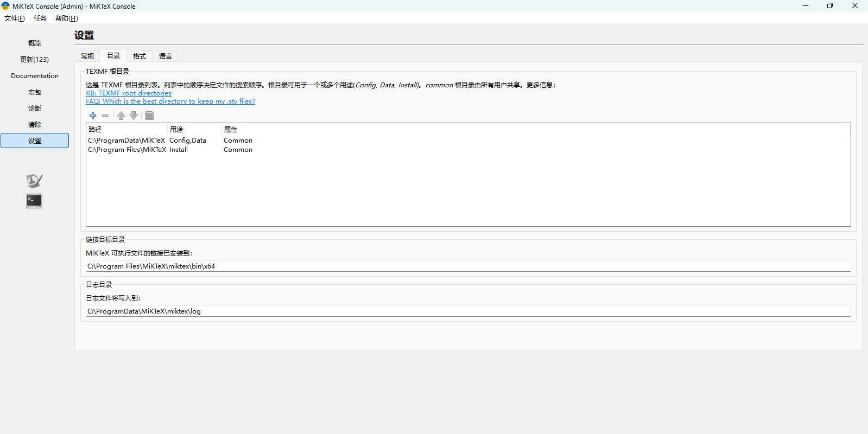Open the 帮助(H) menu
The height and width of the screenshot is (434, 868).
(x=67, y=18)
